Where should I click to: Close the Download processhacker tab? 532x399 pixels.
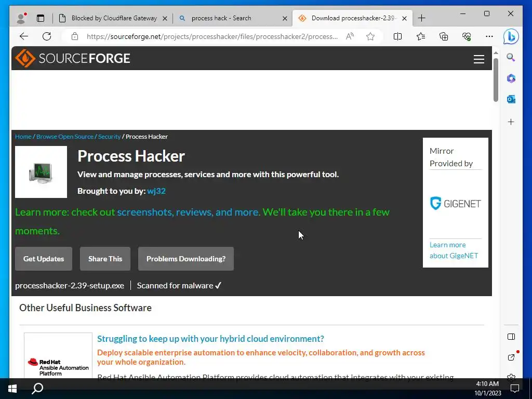(404, 18)
